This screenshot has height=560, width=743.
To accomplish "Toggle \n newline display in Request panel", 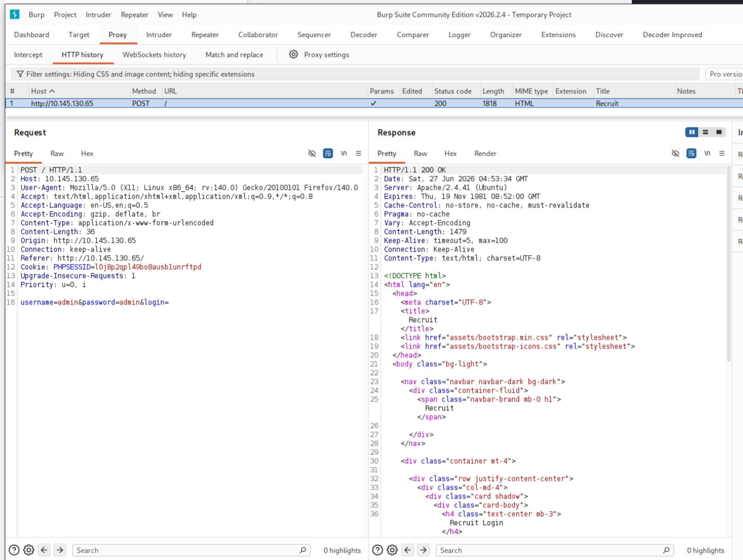I will pos(344,153).
